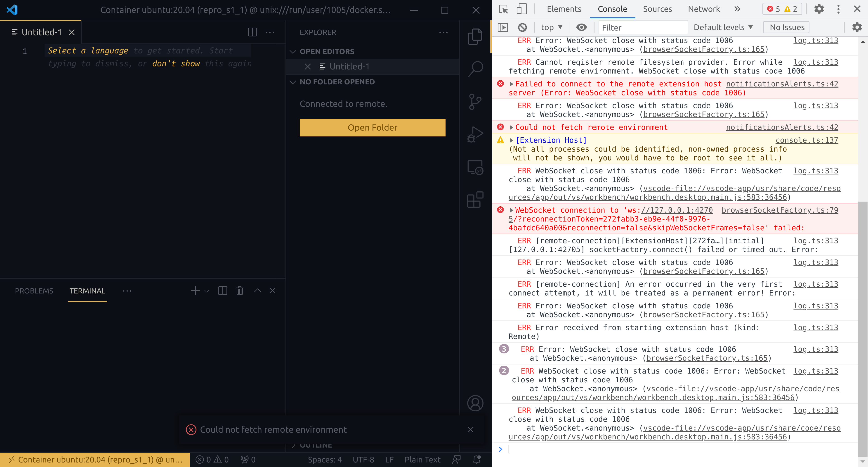Toggle the live expression eye in DevTools
The height and width of the screenshot is (467, 868).
(x=582, y=27)
